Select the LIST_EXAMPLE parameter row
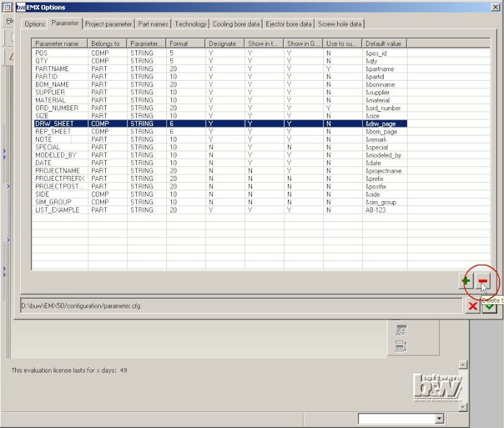This screenshot has width=504, height=428. [220, 210]
